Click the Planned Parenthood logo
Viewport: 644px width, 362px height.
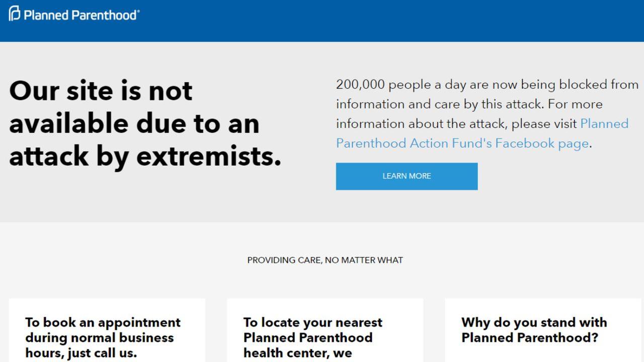click(74, 14)
